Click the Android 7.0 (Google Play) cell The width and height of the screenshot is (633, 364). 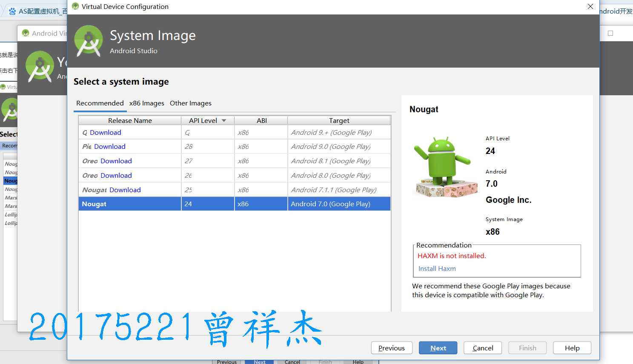tap(339, 204)
